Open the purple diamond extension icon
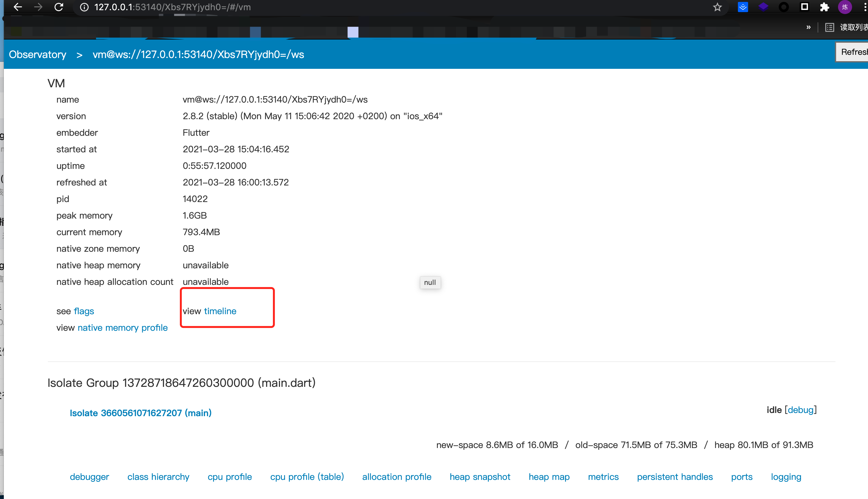The height and width of the screenshot is (499, 868). 763,7
